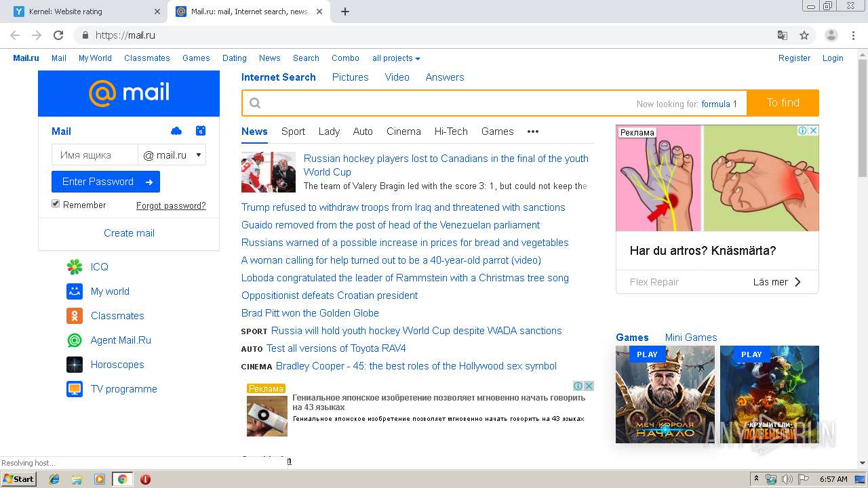Click the mailbox name input field
868x488 pixels.
pos(95,155)
